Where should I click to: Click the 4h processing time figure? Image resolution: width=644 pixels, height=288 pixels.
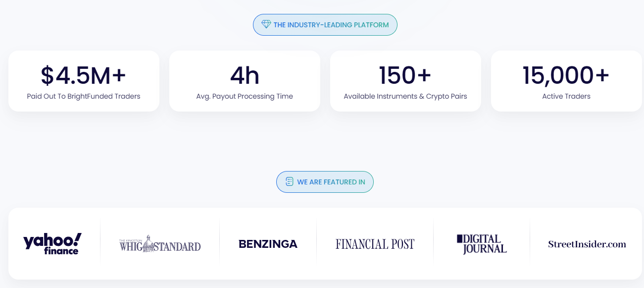point(245,75)
